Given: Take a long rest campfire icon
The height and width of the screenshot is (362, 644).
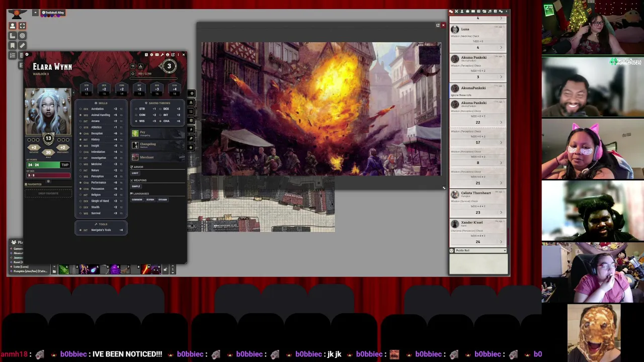Looking at the screenshot, I should tap(140, 66).
